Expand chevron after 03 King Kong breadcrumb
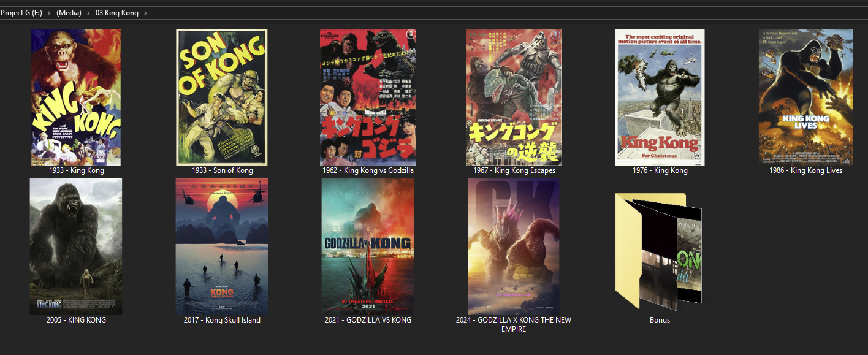The height and width of the screenshot is (355, 868). click(145, 13)
